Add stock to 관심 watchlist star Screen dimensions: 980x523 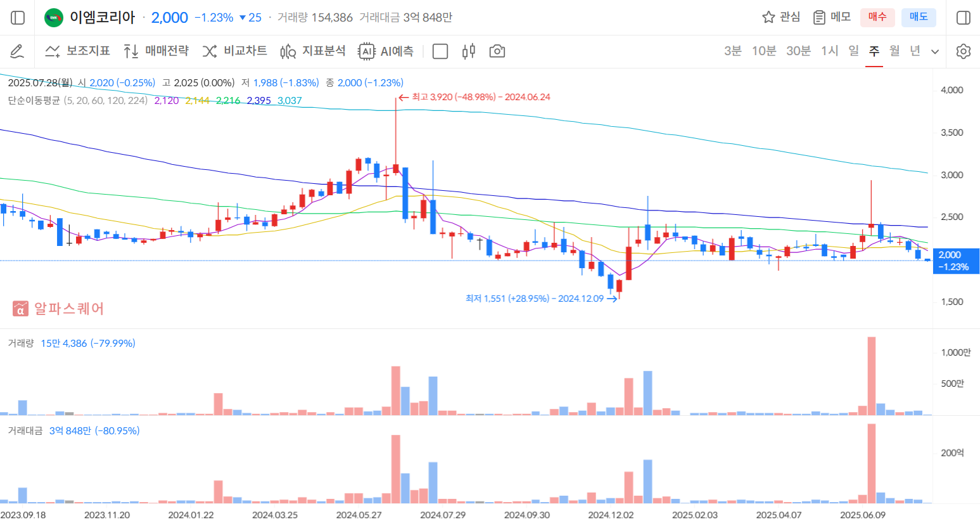tap(780, 17)
